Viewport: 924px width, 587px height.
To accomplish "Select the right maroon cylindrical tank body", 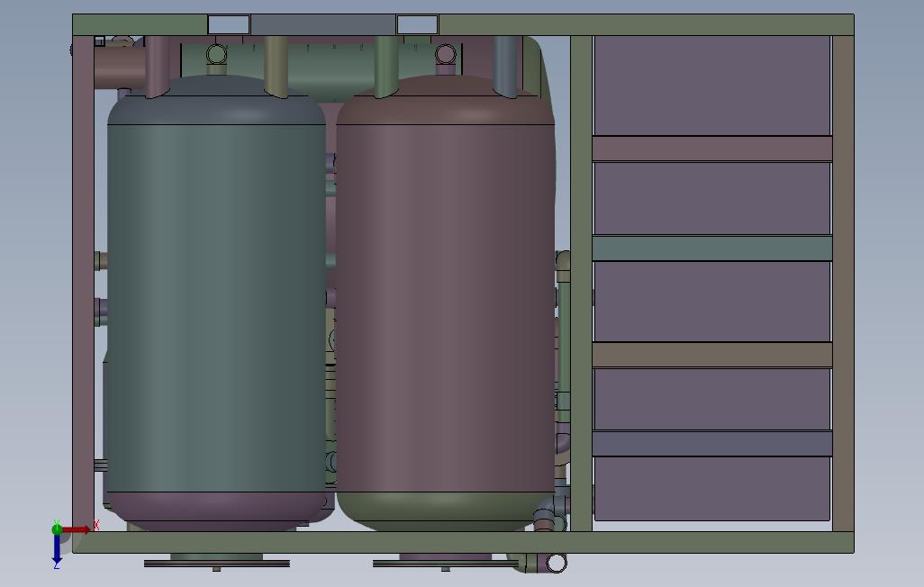I will pos(446,308).
